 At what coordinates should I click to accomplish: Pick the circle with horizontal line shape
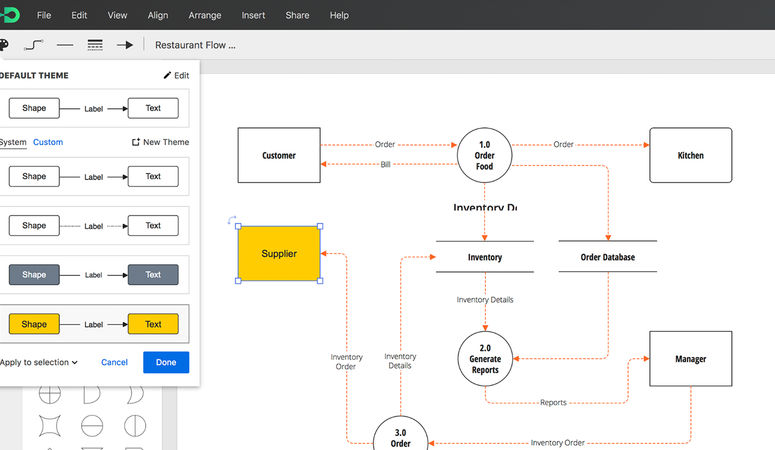[92, 426]
